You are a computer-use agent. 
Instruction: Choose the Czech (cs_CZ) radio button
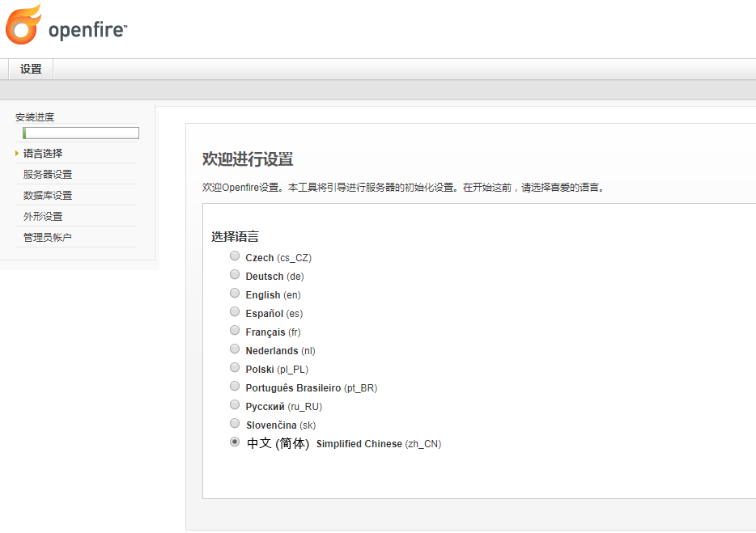(x=235, y=256)
